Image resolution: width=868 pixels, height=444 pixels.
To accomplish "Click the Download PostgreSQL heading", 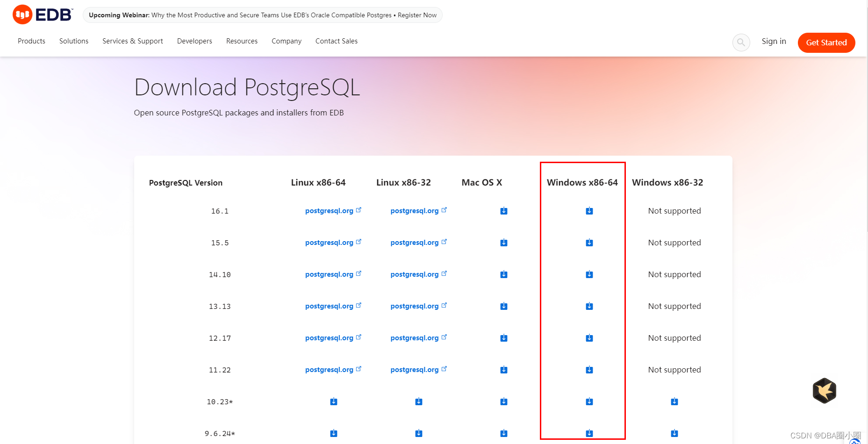I will coord(247,87).
